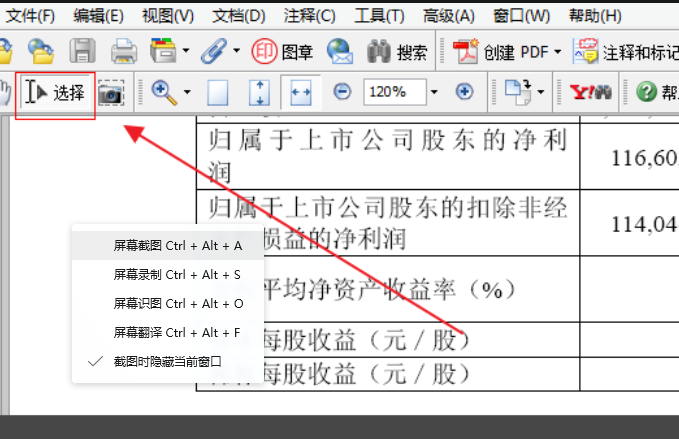
Task: Open the 高级(A) menu
Action: coord(449,16)
